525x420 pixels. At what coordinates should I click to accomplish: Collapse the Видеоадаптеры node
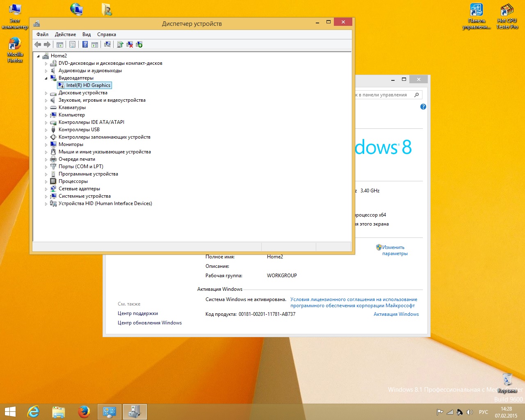click(x=46, y=78)
